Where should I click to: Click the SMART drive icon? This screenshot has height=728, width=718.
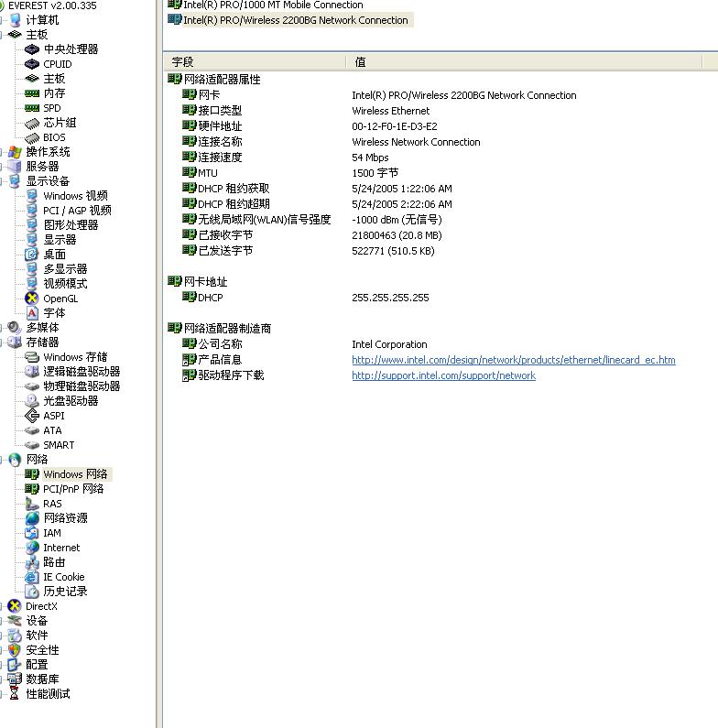coord(31,445)
